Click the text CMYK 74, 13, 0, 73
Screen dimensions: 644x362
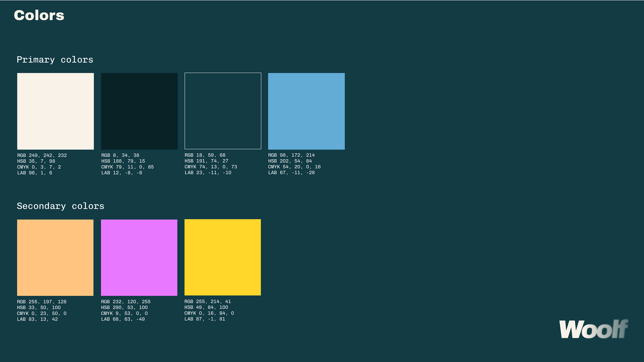click(211, 167)
